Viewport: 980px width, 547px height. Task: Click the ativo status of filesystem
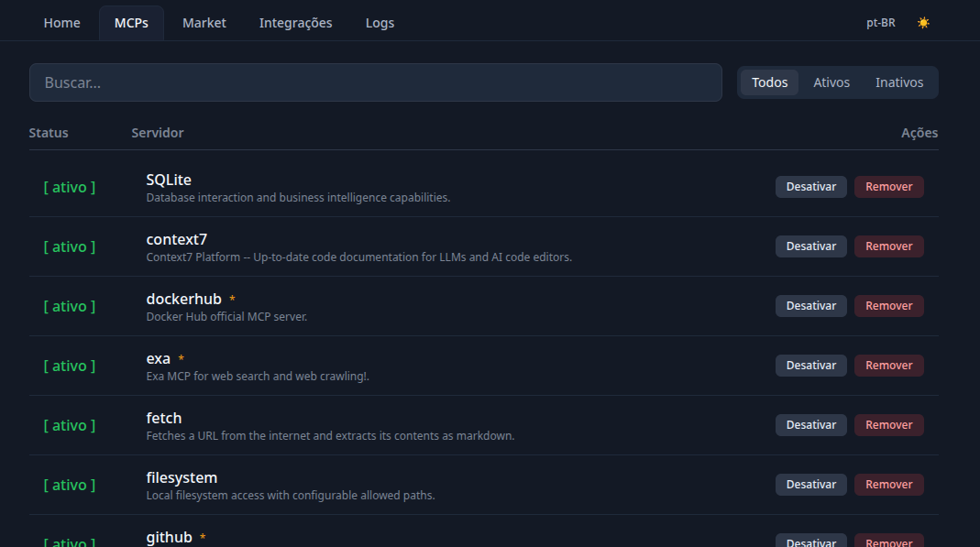[70, 486]
